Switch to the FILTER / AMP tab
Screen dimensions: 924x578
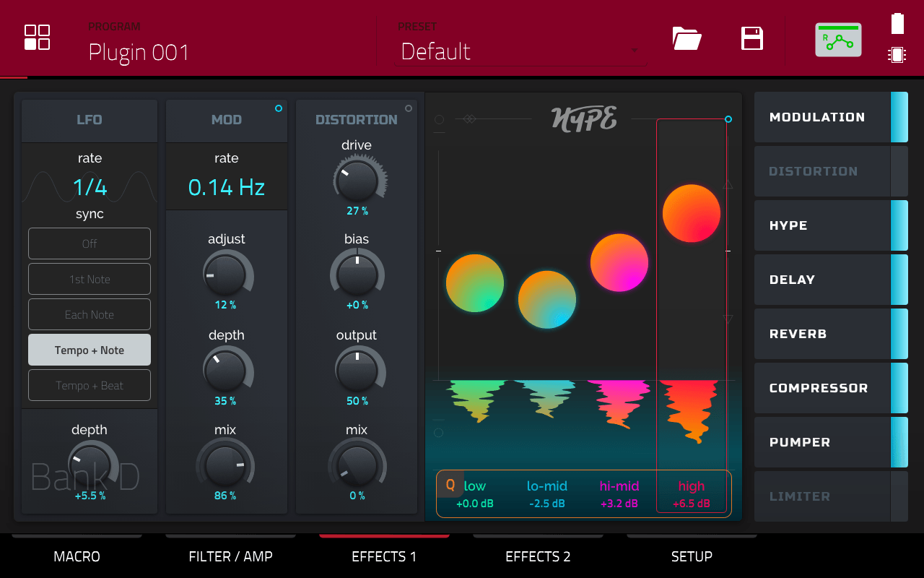coord(230,556)
